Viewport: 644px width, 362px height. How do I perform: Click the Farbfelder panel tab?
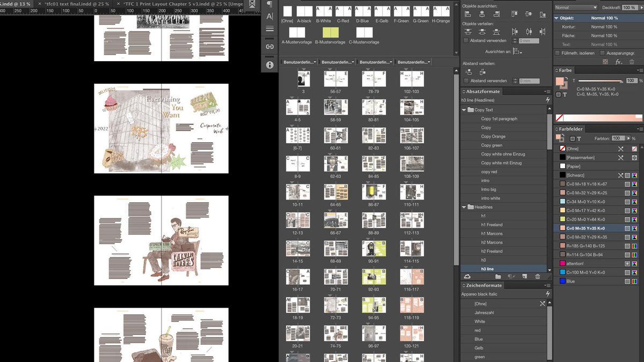coord(570,129)
